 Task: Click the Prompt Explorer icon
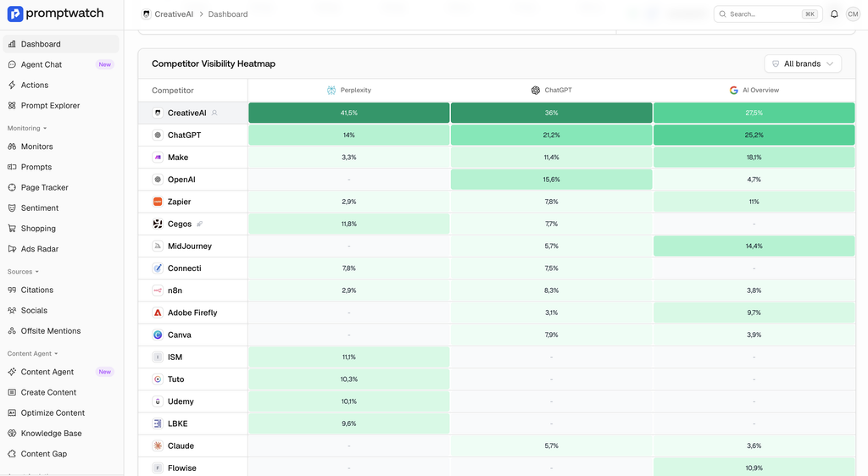coord(12,106)
